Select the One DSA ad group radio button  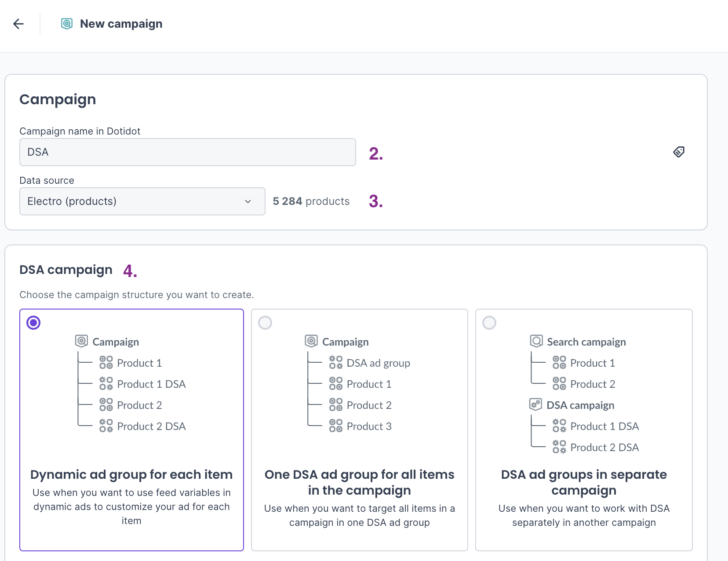coord(265,323)
